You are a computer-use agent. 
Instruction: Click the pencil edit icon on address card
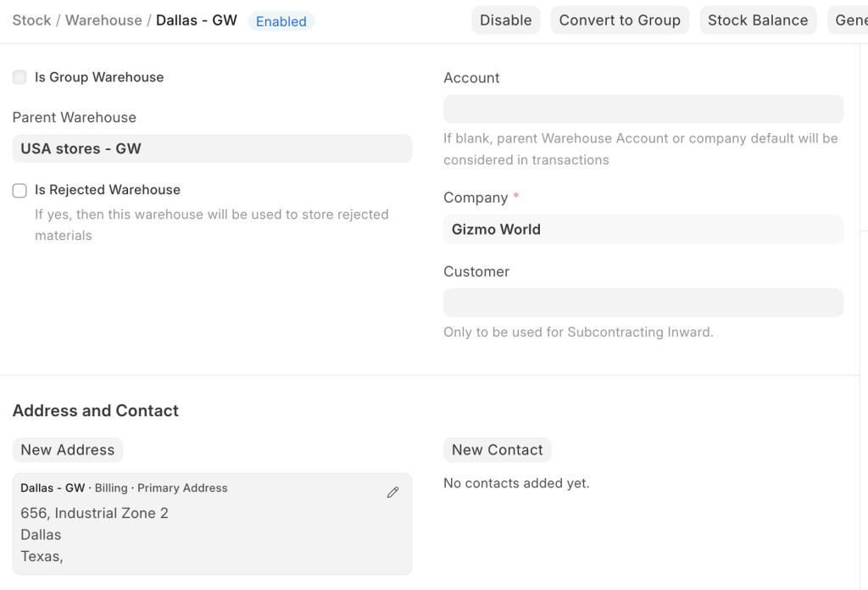(x=392, y=493)
